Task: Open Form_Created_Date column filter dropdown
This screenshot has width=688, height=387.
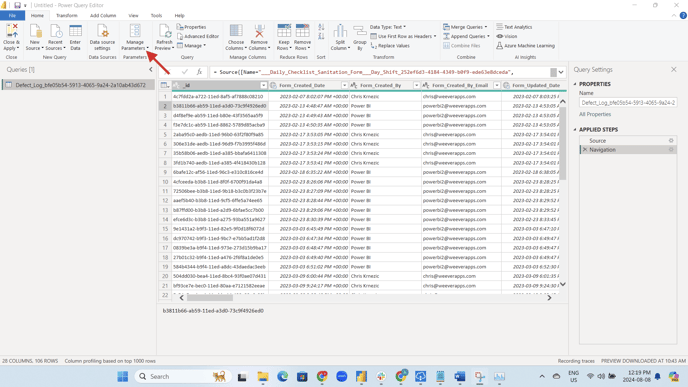Action: point(344,85)
